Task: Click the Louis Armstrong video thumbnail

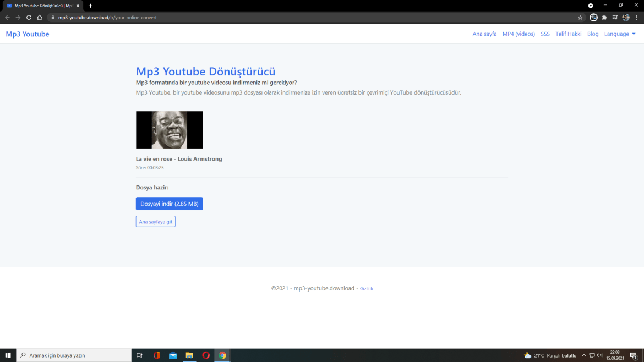Action: point(169,130)
